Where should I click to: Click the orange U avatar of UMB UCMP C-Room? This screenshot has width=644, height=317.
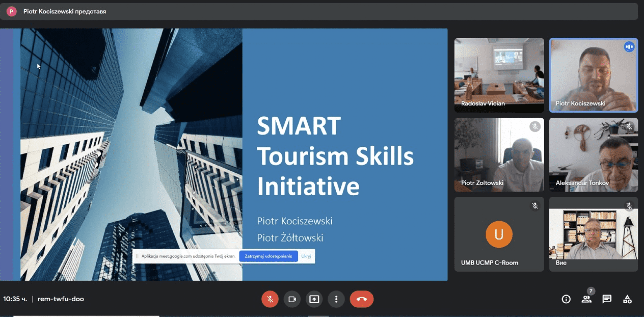499,234
